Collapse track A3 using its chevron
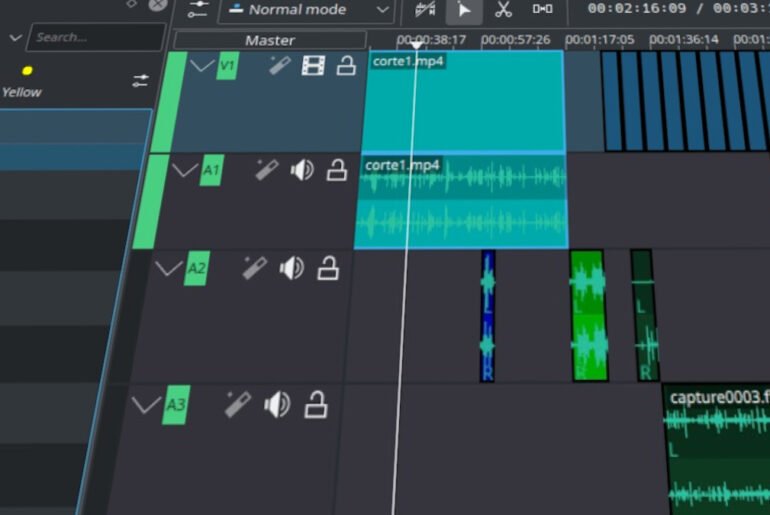The width and height of the screenshot is (770, 515). [x=146, y=405]
